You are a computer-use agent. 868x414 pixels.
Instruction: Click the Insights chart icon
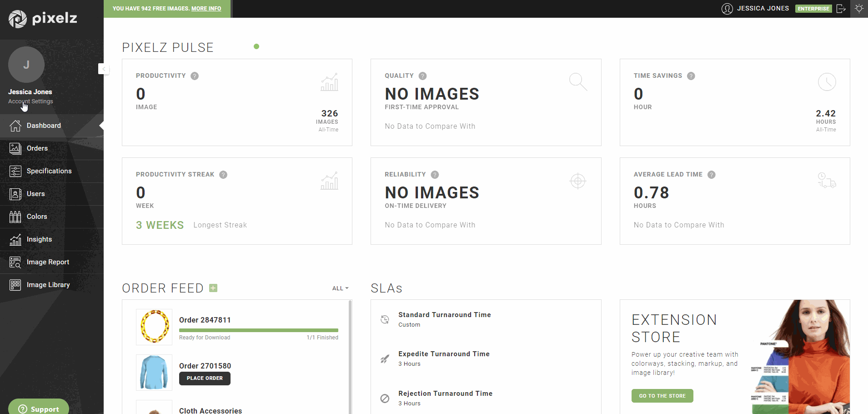[15, 239]
